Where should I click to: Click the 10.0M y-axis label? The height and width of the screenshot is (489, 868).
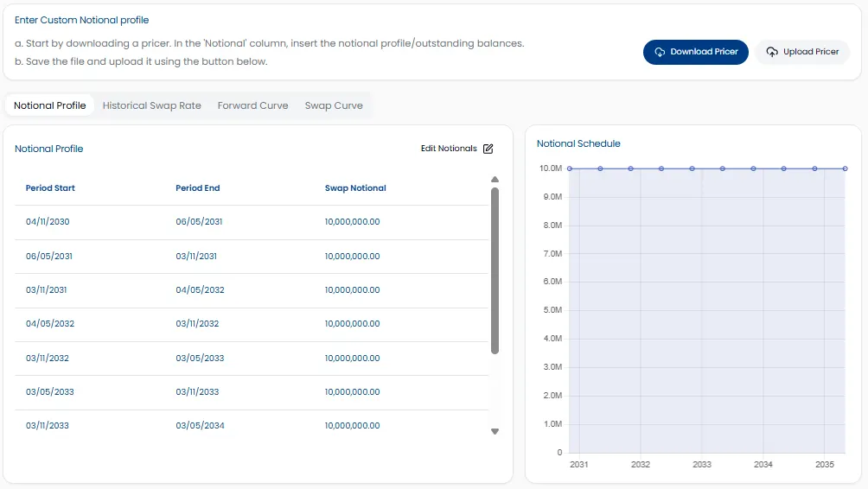click(551, 168)
